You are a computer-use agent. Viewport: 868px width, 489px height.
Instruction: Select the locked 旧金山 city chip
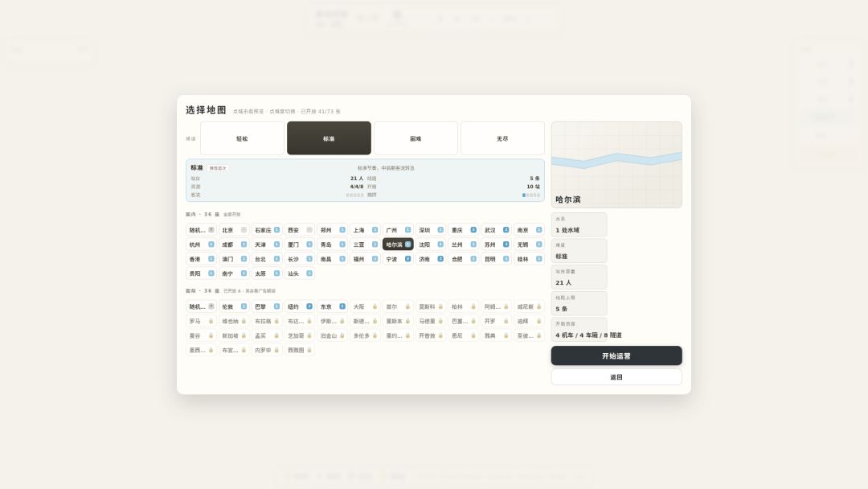(x=332, y=335)
